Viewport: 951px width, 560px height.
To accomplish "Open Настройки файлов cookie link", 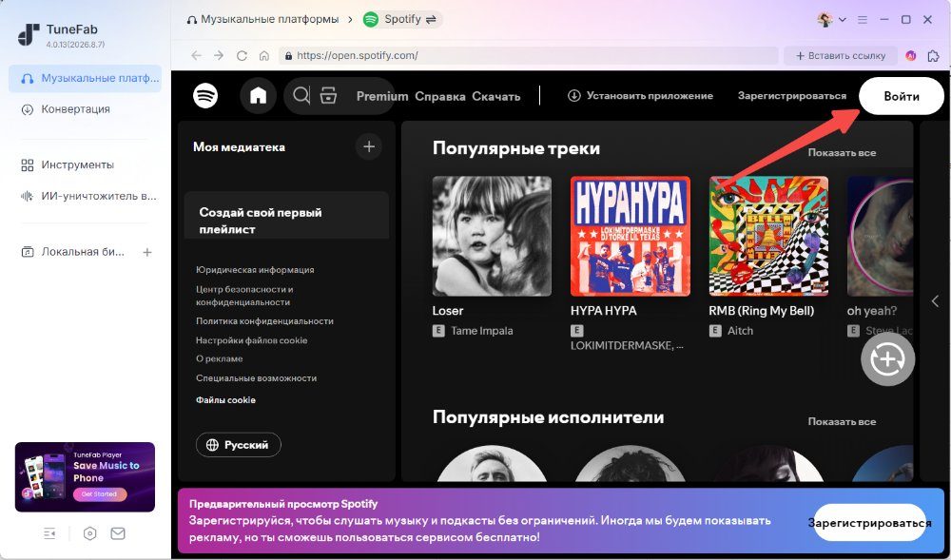I will pos(252,340).
